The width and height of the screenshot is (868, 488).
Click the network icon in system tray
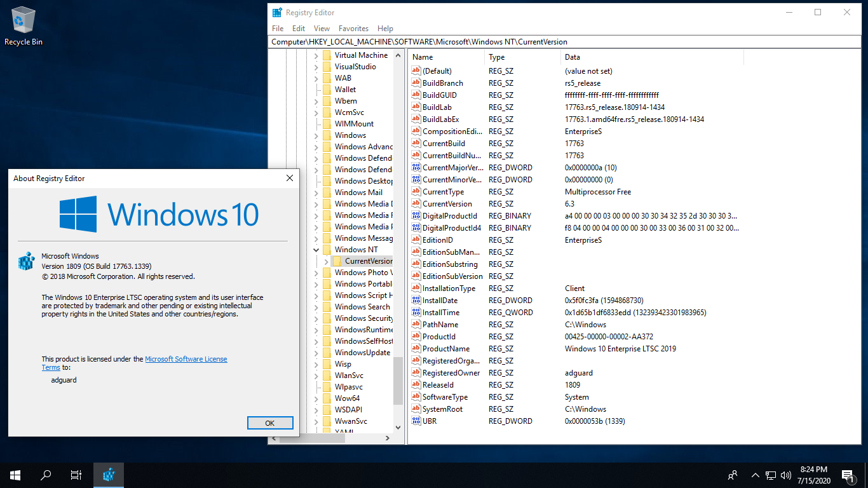(x=771, y=475)
